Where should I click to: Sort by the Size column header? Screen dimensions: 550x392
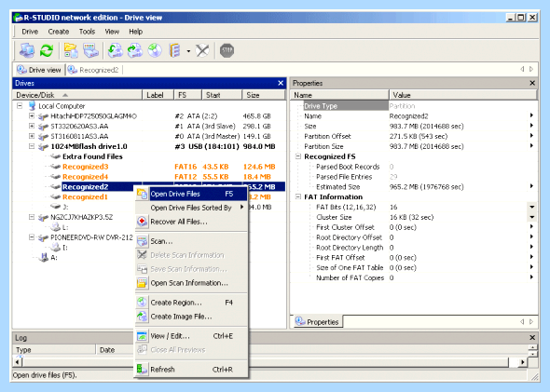(x=263, y=95)
